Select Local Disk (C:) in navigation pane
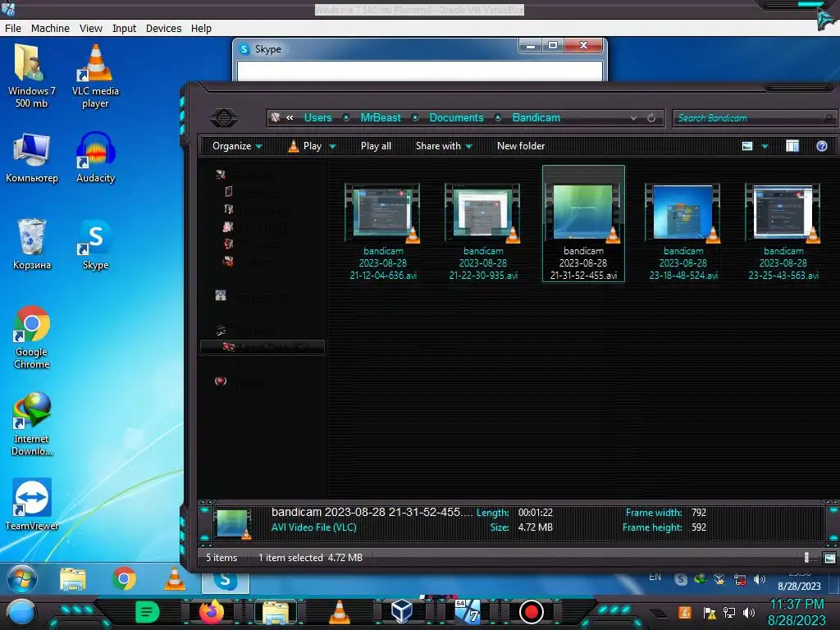Screen dimensions: 840x630 pyautogui.click(x=262, y=347)
